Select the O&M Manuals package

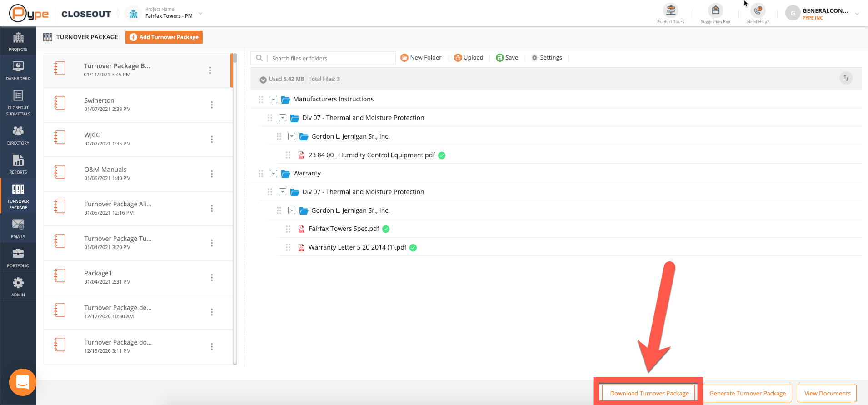click(x=138, y=174)
